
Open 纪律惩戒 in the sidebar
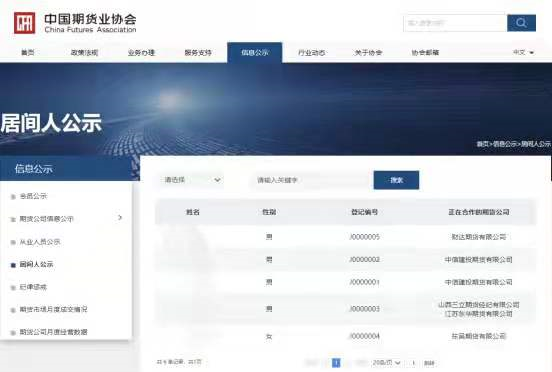click(33, 287)
